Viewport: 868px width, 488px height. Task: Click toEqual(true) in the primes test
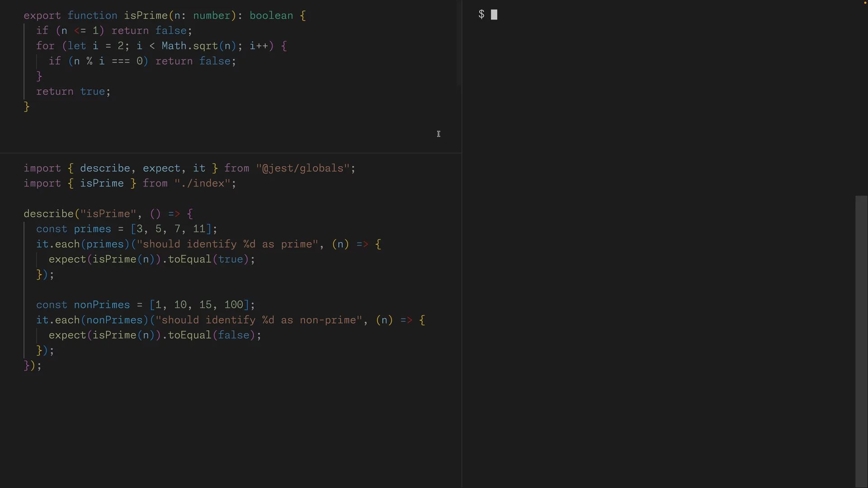pos(208,259)
